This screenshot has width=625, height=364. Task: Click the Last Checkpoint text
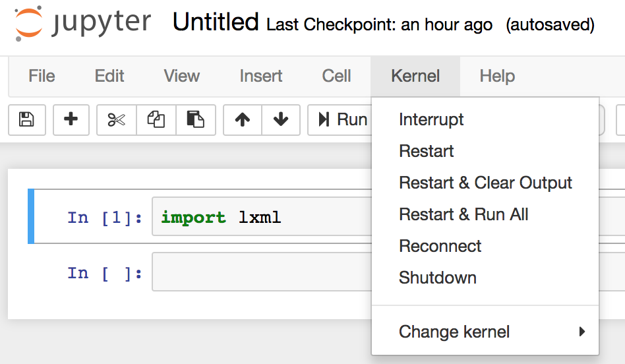click(x=380, y=24)
